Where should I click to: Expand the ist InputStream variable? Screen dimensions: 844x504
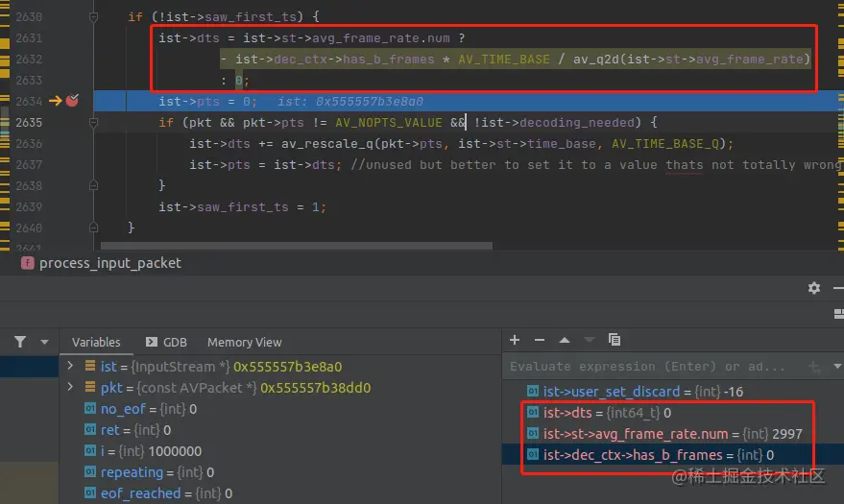pos(70,366)
